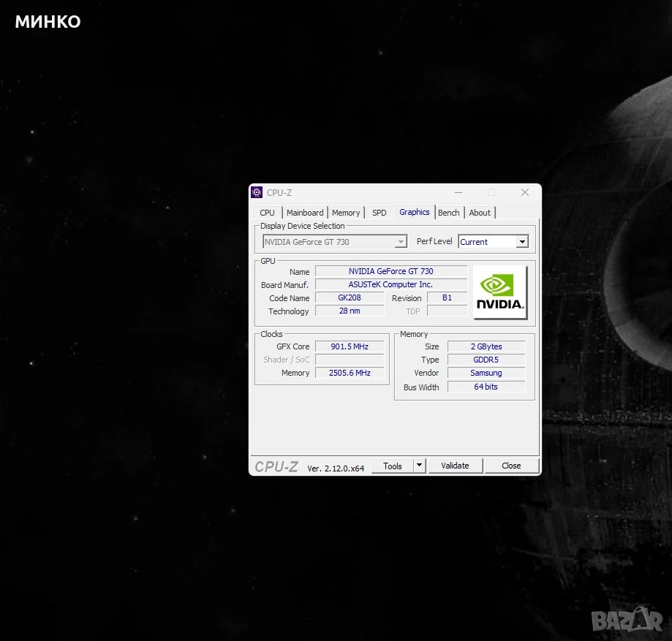Click the Code Name label
This screenshot has height=641, width=672.
290,298
